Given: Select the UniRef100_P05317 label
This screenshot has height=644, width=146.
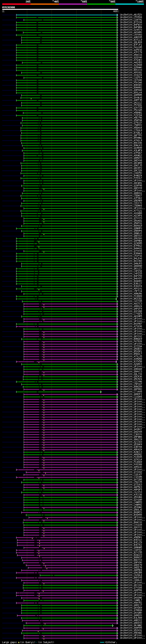Looking at the screenshot, I should [x=131, y=178].
